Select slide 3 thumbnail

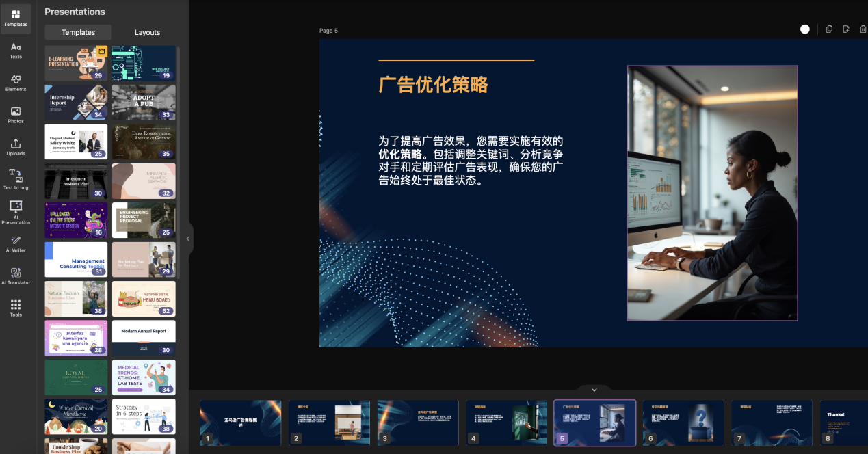pyautogui.click(x=418, y=423)
